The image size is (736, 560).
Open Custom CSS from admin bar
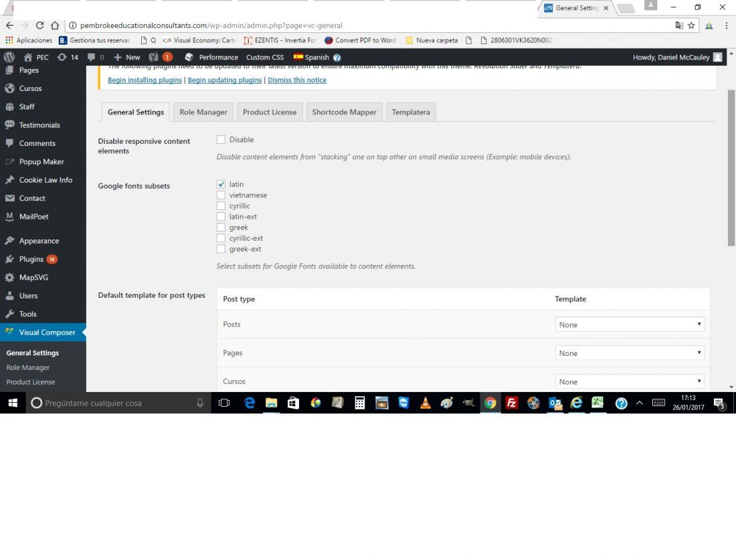pos(265,58)
